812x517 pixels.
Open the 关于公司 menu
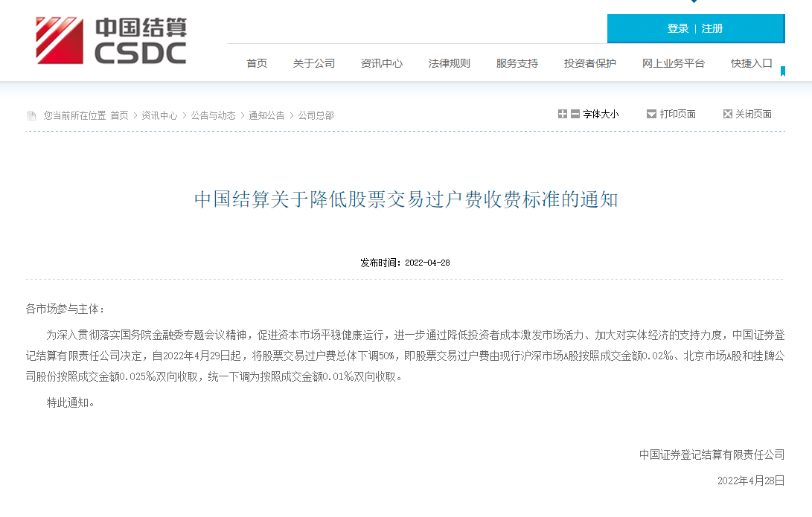click(x=314, y=63)
